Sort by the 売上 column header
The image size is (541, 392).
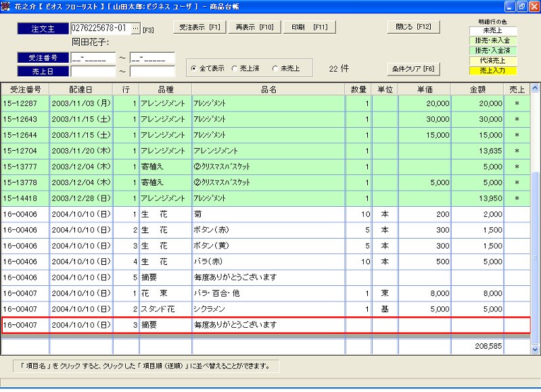[517, 89]
